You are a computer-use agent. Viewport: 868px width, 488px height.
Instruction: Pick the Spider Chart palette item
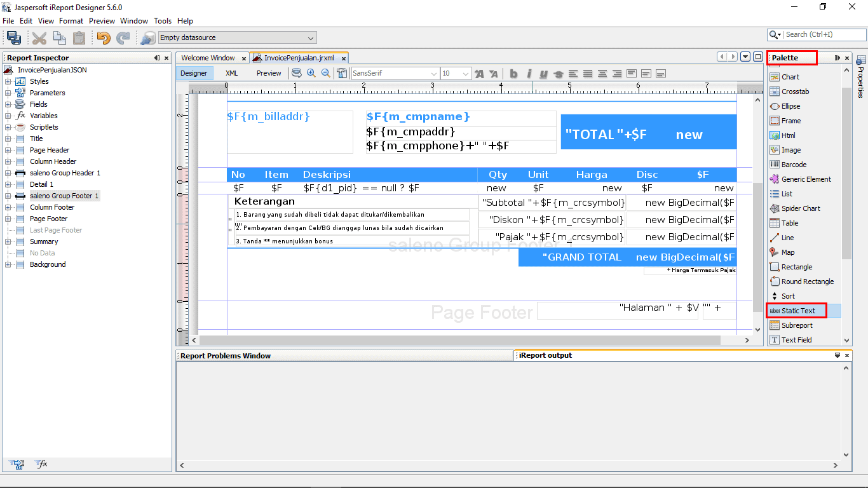click(x=801, y=208)
